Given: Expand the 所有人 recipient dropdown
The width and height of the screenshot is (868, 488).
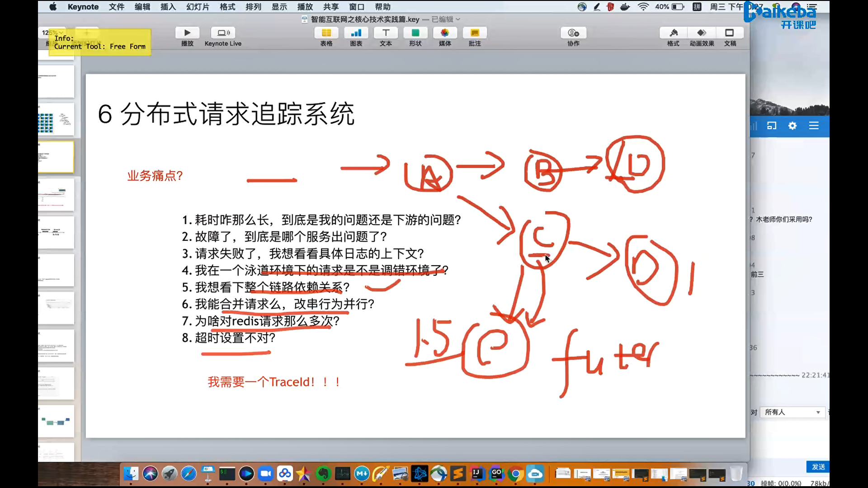Looking at the screenshot, I should (x=793, y=412).
